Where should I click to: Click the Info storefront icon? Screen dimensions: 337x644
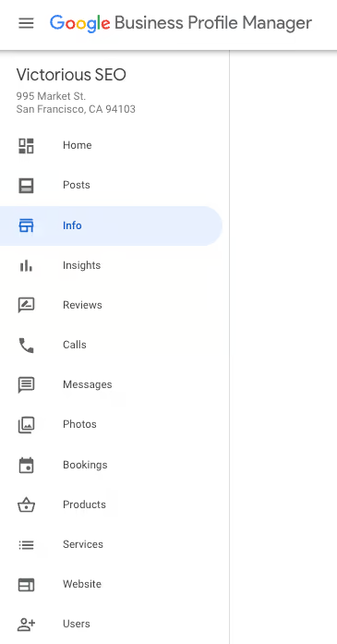point(26,225)
